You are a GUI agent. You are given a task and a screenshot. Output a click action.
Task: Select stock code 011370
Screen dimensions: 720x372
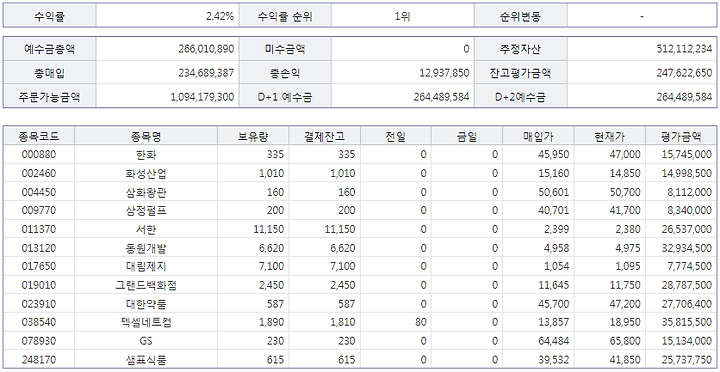(x=39, y=229)
